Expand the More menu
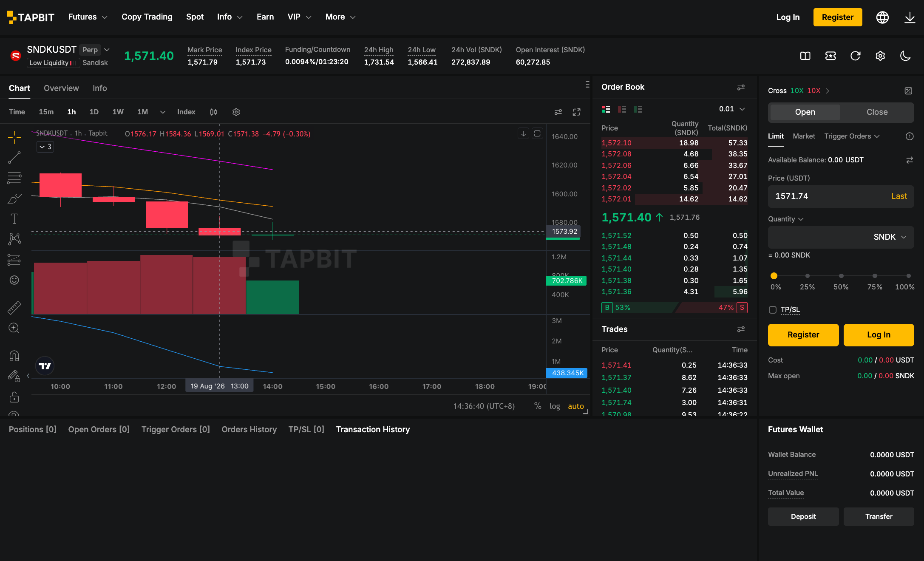Image resolution: width=924 pixels, height=561 pixels. 340,17
